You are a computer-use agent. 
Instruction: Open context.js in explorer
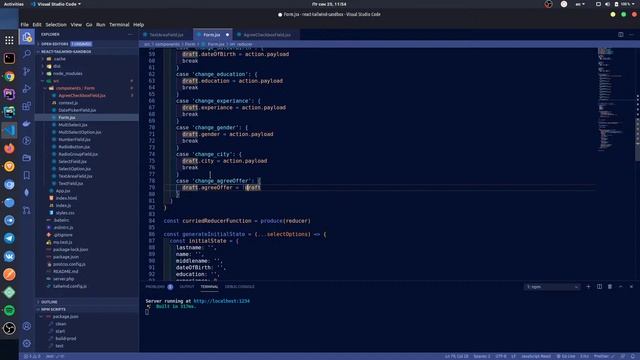point(68,103)
